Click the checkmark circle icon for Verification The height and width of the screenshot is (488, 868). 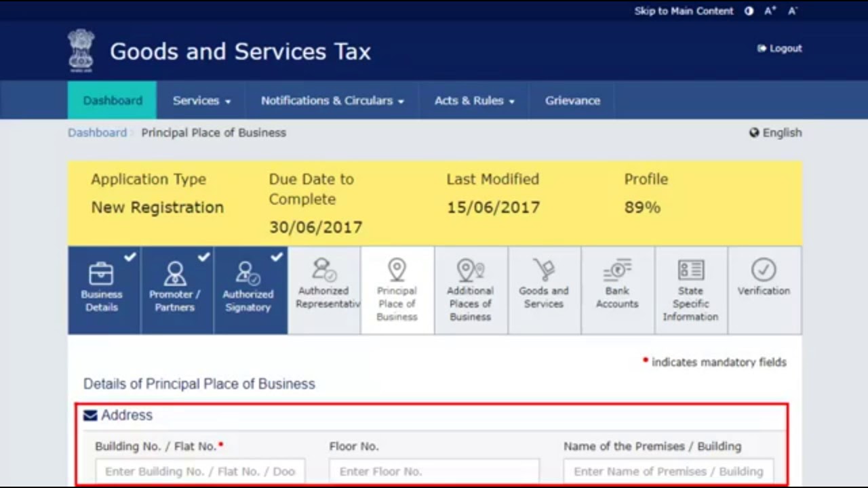(764, 270)
